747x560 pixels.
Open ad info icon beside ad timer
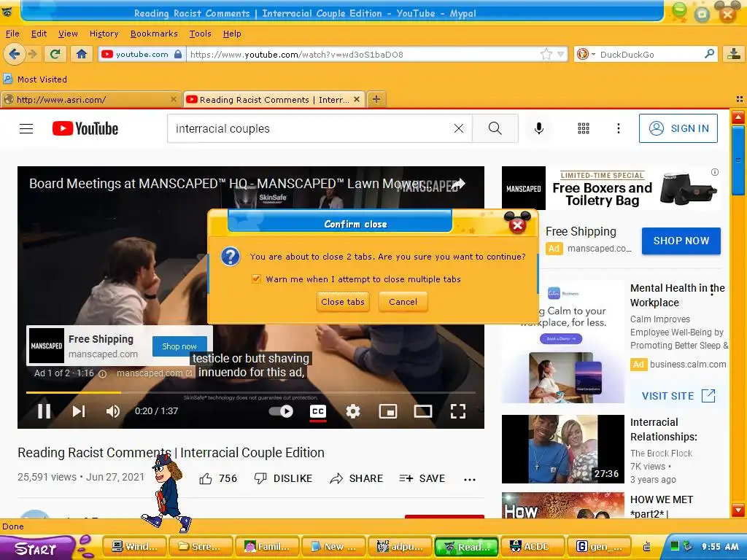pyautogui.click(x=102, y=374)
